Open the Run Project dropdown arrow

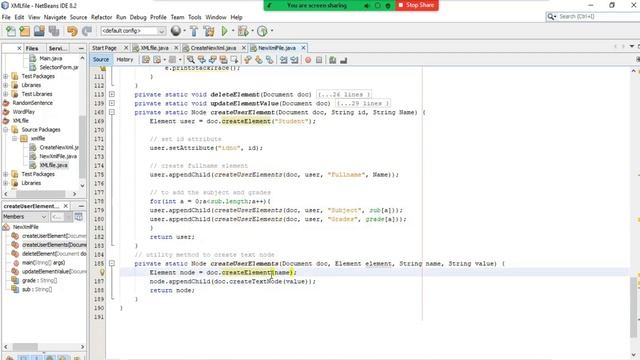233,31
